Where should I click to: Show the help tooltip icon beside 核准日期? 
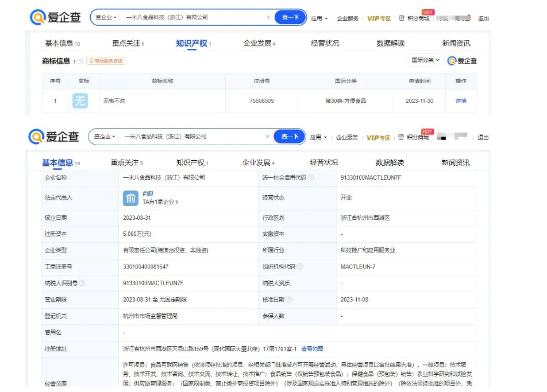289,300
